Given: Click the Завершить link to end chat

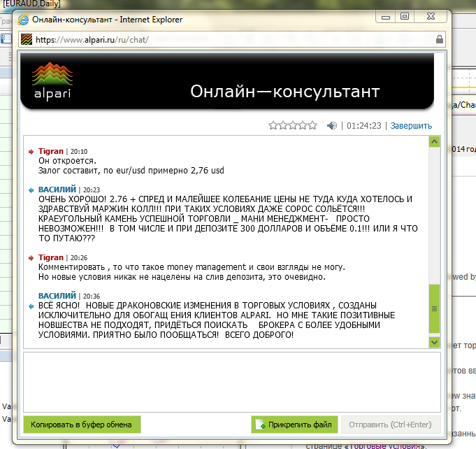Looking at the screenshot, I should click(x=411, y=126).
